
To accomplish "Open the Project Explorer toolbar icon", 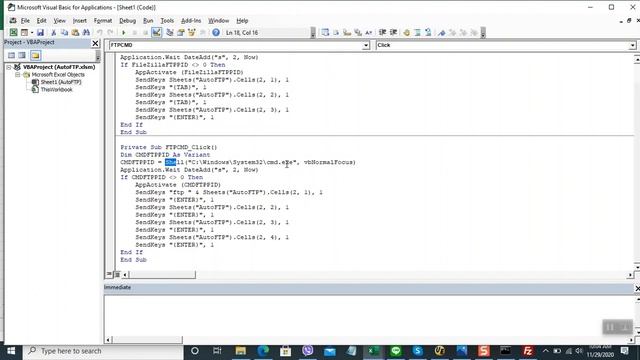I will pyautogui.click(x=170, y=33).
